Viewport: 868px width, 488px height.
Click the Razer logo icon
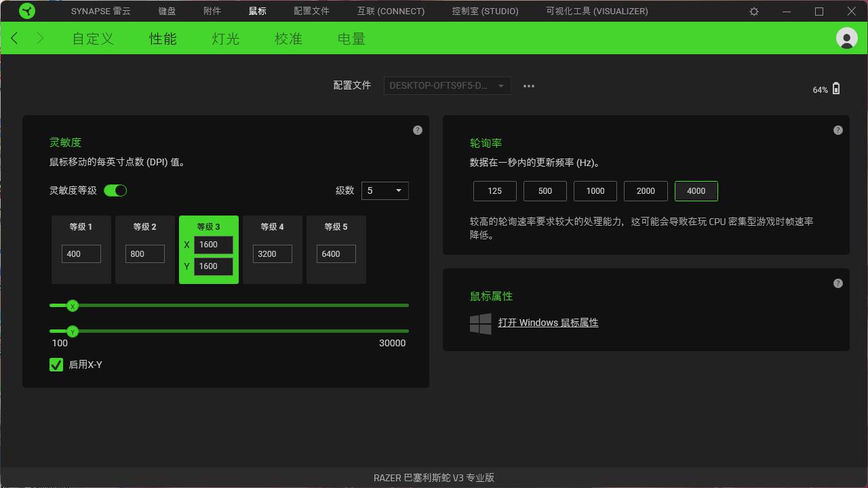tap(26, 11)
